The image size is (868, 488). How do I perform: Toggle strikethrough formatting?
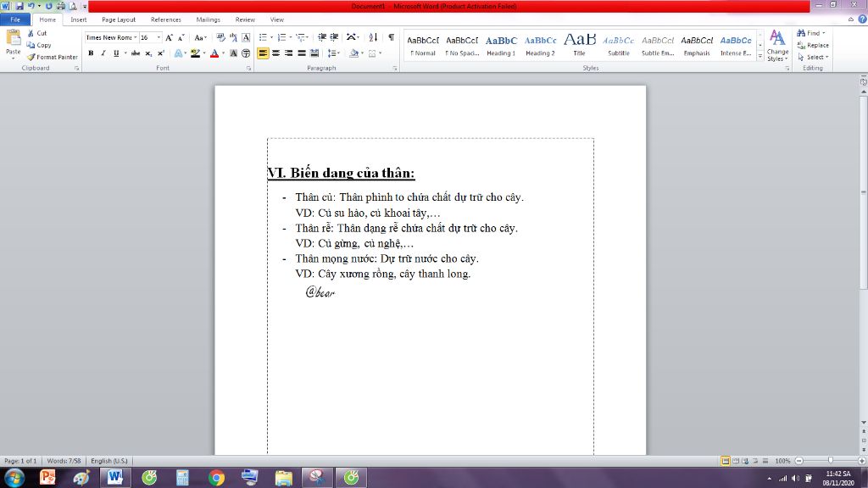(x=136, y=53)
